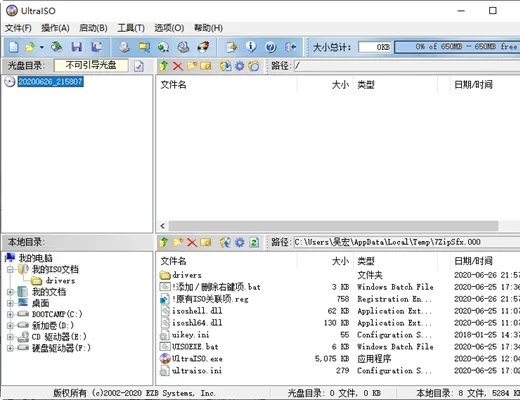
Task: Expand the 我的文档 tree node
Action: tap(10, 292)
